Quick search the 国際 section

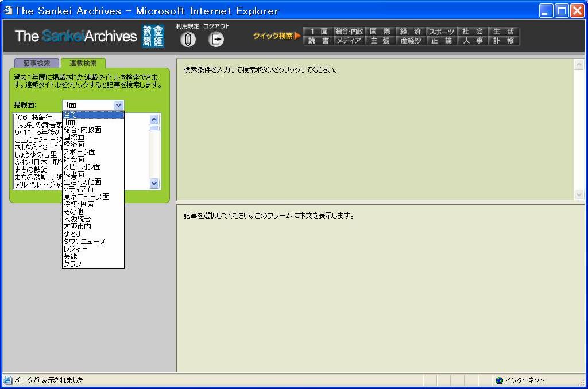pyautogui.click(x=380, y=32)
